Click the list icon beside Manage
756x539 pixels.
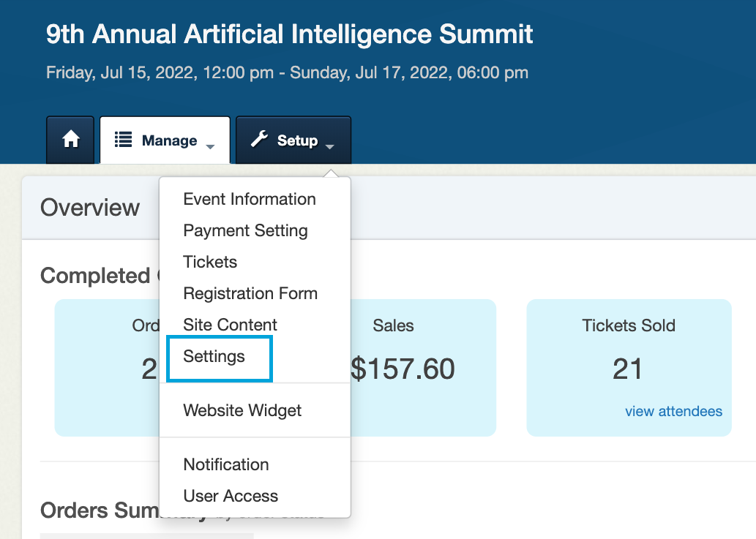(123, 140)
